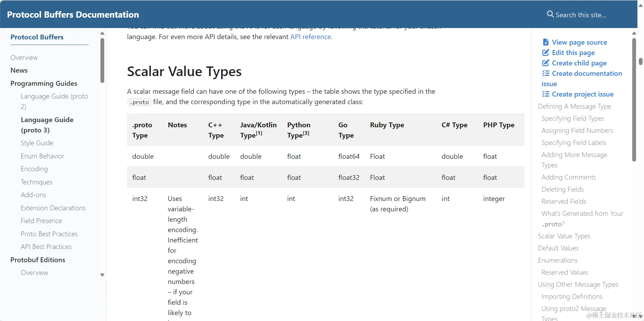The width and height of the screenshot is (644, 321).
Task: Click the search magnifier icon
Action: point(550,14)
